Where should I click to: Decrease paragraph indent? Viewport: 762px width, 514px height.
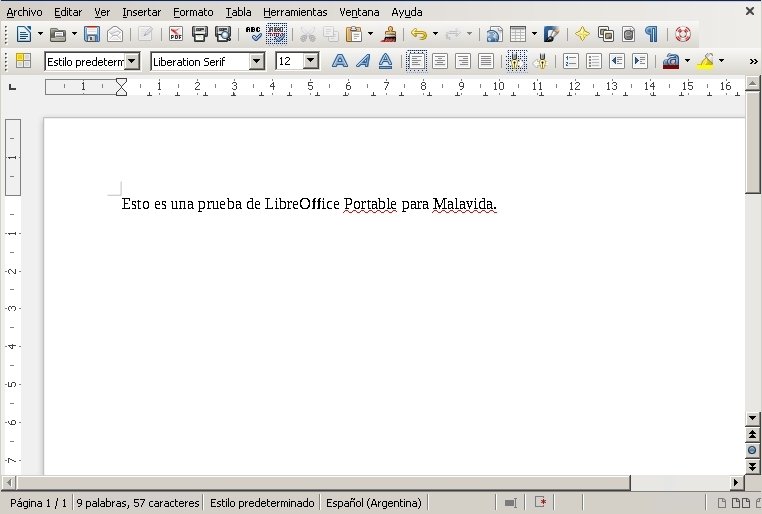[617, 61]
